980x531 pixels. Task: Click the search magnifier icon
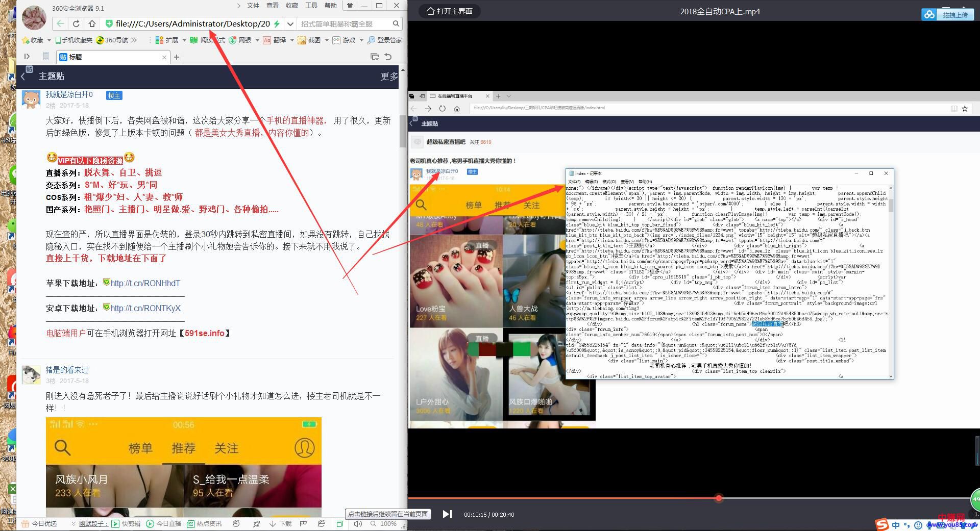pyautogui.click(x=396, y=23)
